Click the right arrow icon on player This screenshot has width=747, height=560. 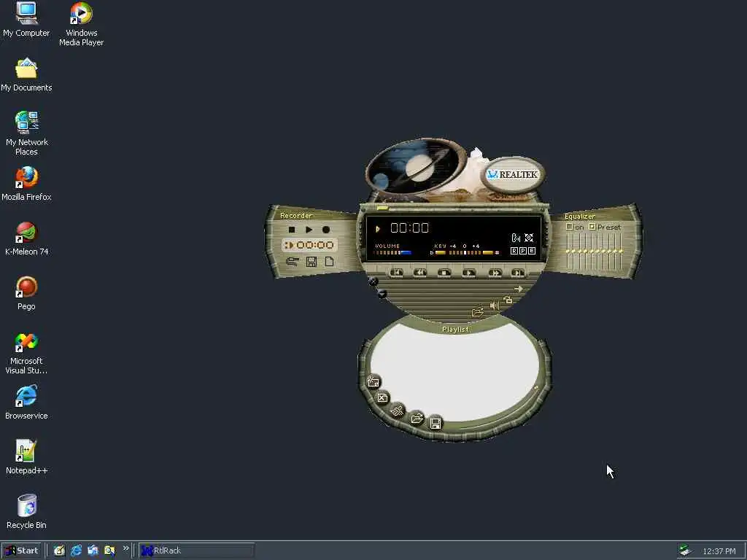519,289
